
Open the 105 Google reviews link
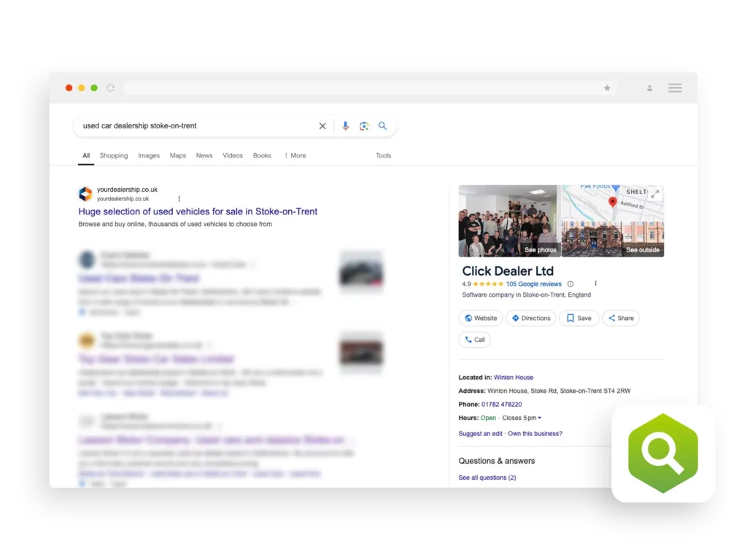(x=533, y=284)
